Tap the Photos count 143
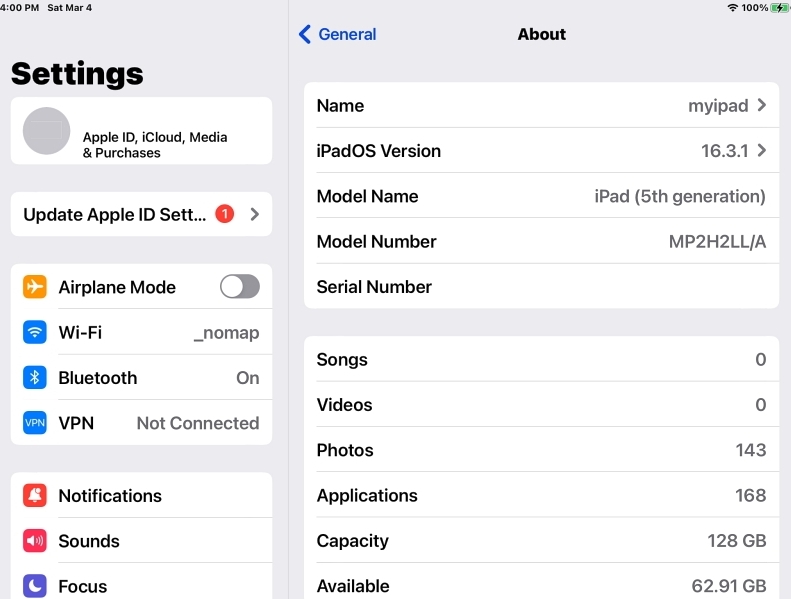Screen dimensions: 791x599 [x=751, y=450]
